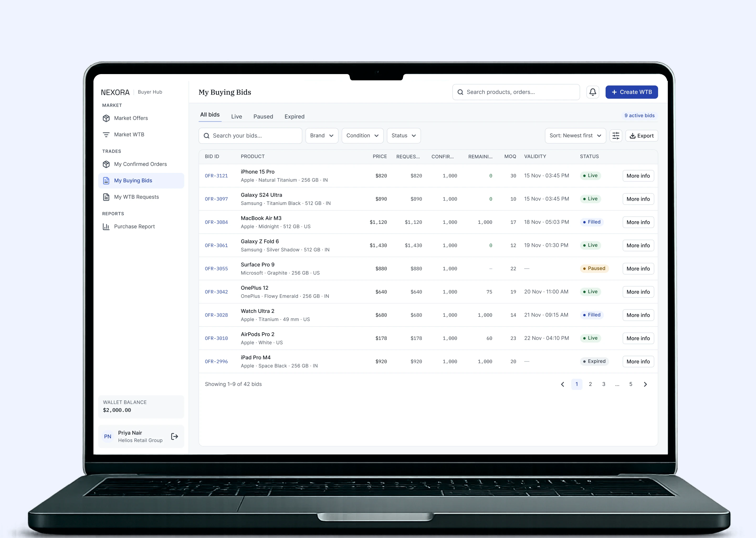Click the My Confirmed Orders cube icon
756x538 pixels.
click(106, 164)
